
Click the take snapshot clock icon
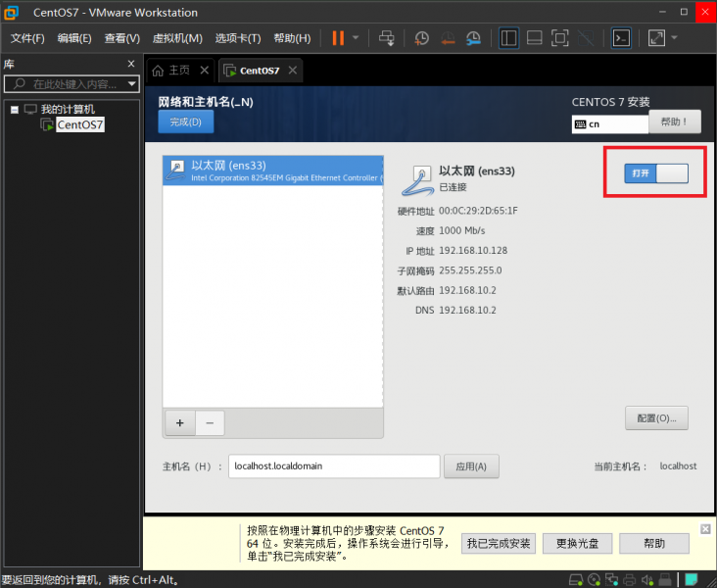(421, 38)
